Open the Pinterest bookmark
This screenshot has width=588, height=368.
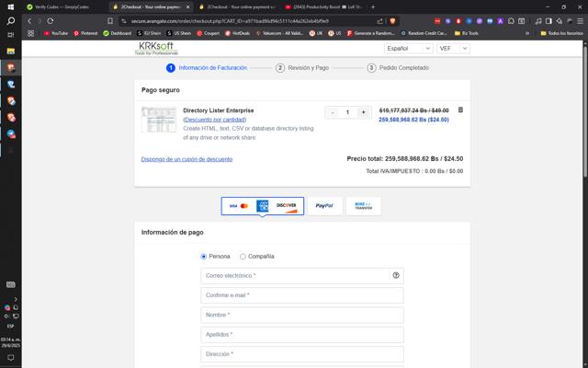pos(85,33)
